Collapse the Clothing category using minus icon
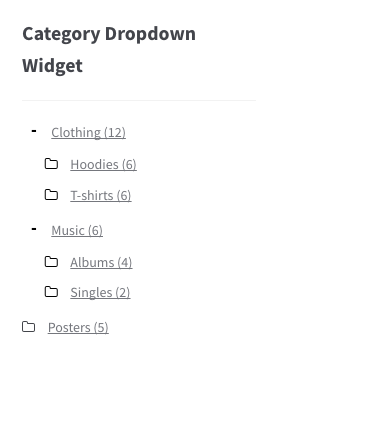This screenshot has height=437, width=391. [34, 131]
